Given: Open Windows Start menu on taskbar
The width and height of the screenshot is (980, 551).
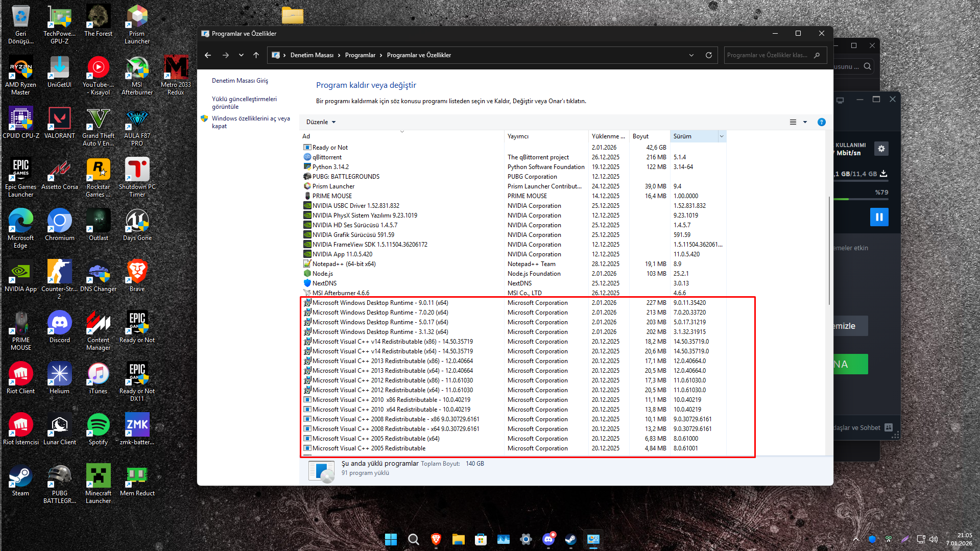Looking at the screenshot, I should 391,539.
